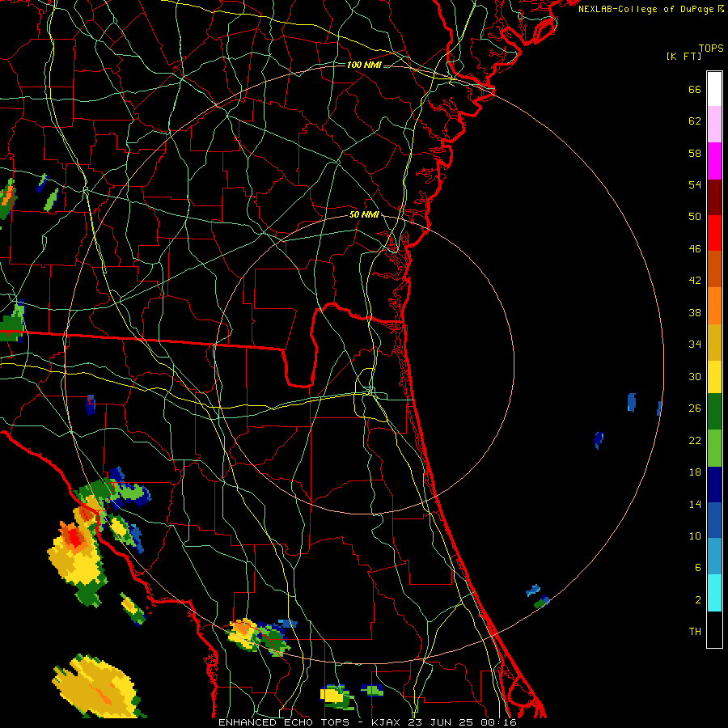The image size is (728, 728).
Task: Click the orange 38 kft legend swatch
Action: (714, 306)
